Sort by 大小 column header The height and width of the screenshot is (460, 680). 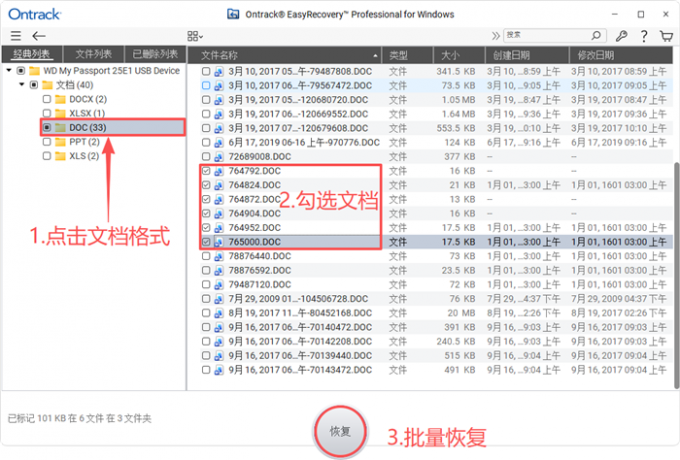click(x=459, y=55)
